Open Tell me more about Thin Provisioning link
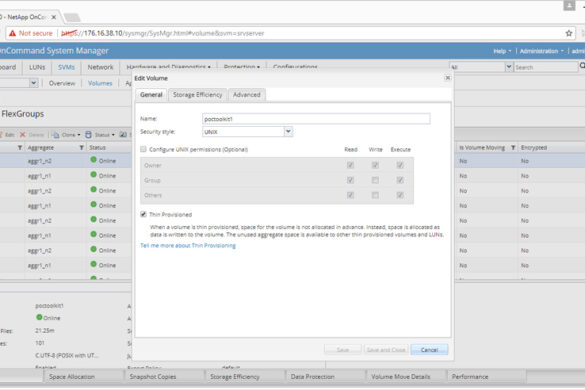 tap(188, 246)
